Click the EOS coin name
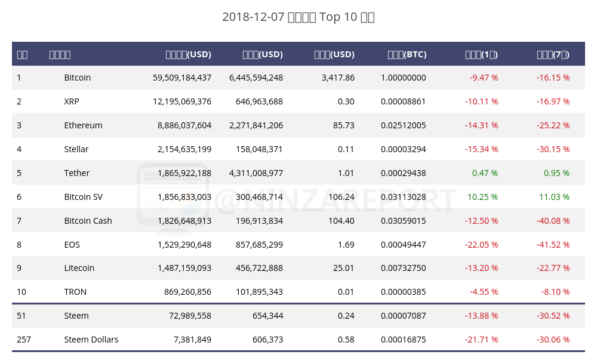597x364 pixels. tap(72, 245)
